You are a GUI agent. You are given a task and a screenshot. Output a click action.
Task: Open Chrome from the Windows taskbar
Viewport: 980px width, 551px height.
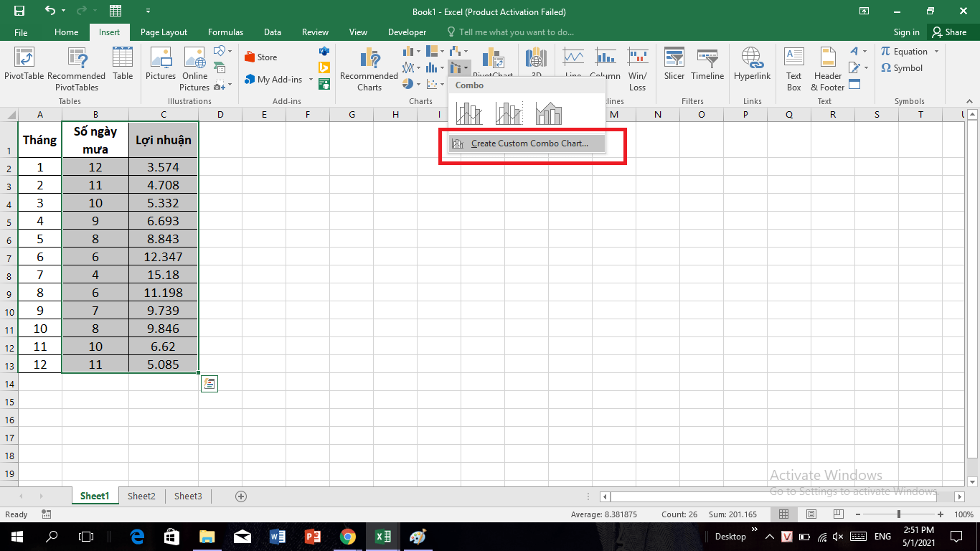pyautogui.click(x=347, y=536)
